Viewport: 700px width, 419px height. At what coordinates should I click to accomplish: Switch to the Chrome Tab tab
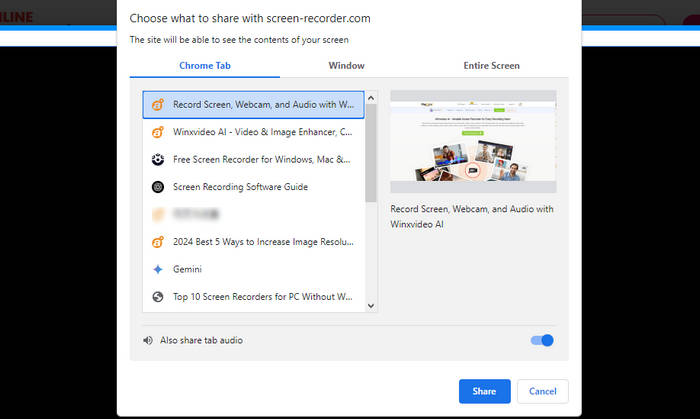tap(204, 66)
